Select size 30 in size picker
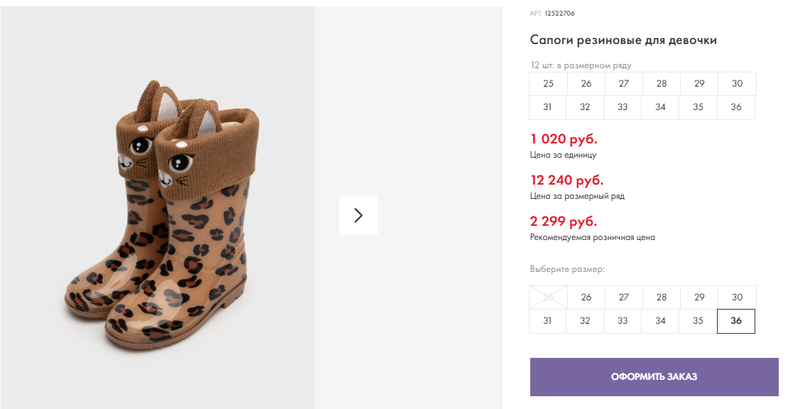 tap(737, 297)
